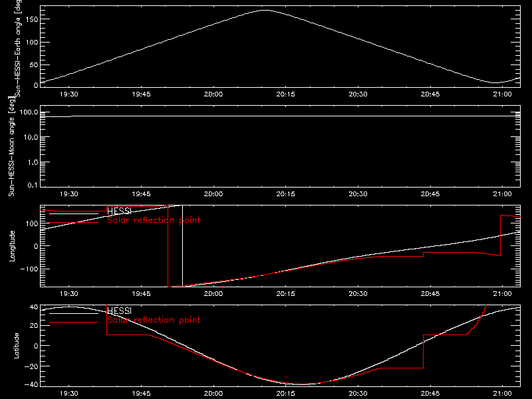Click 20:30 time label under Latitude plot

(358, 394)
